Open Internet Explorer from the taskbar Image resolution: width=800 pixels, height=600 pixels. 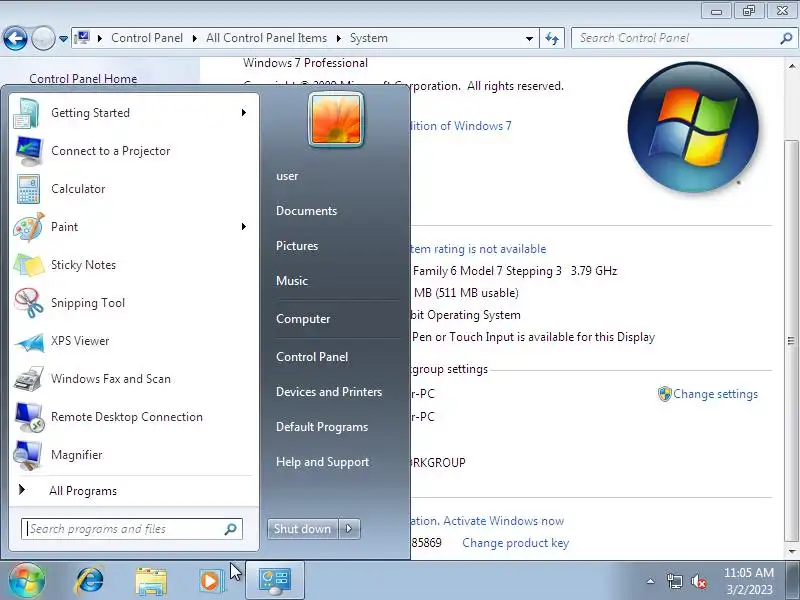(x=89, y=580)
